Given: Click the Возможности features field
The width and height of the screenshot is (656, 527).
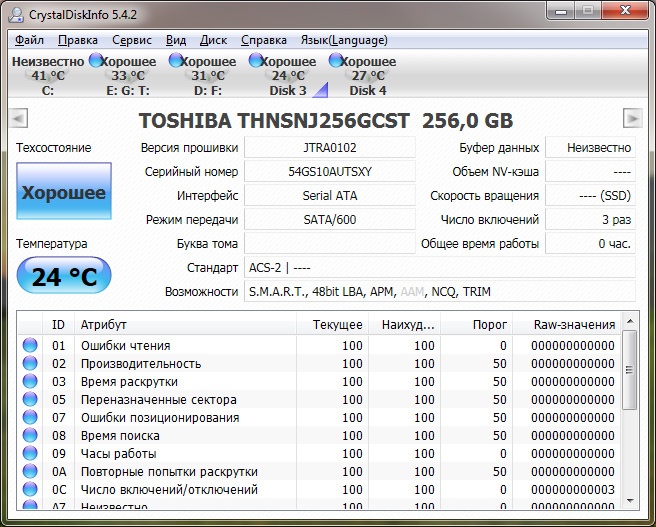Looking at the screenshot, I should (440, 292).
